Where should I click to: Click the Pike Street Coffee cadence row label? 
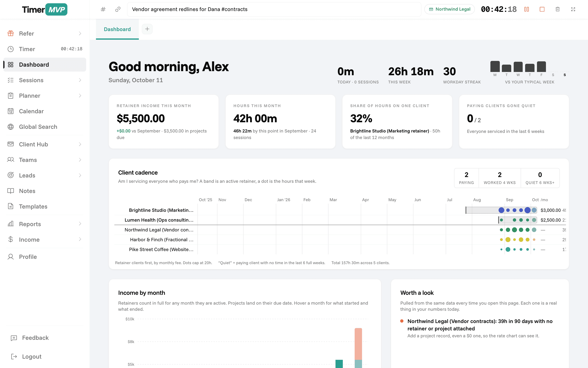click(x=161, y=249)
